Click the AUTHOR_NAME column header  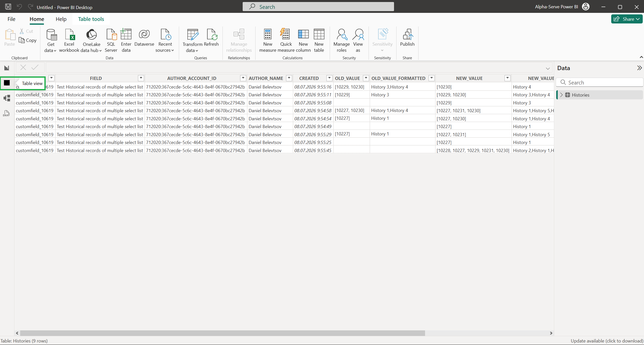266,78
